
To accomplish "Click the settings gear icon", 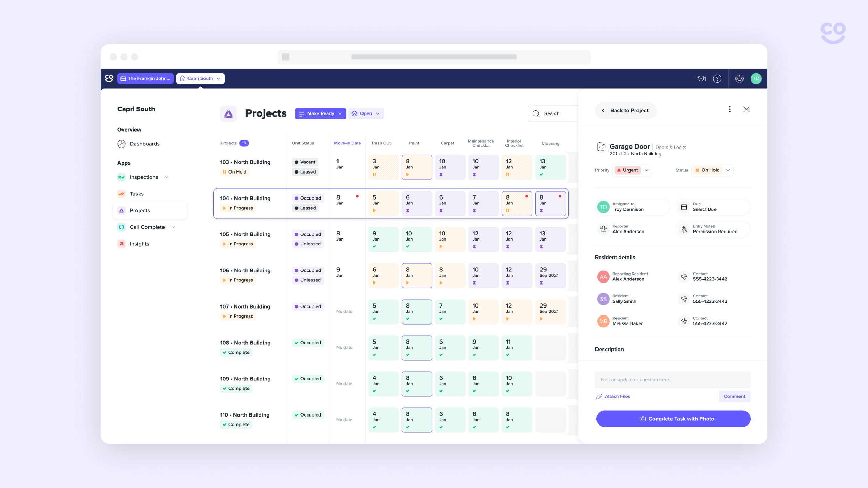I will tap(740, 78).
